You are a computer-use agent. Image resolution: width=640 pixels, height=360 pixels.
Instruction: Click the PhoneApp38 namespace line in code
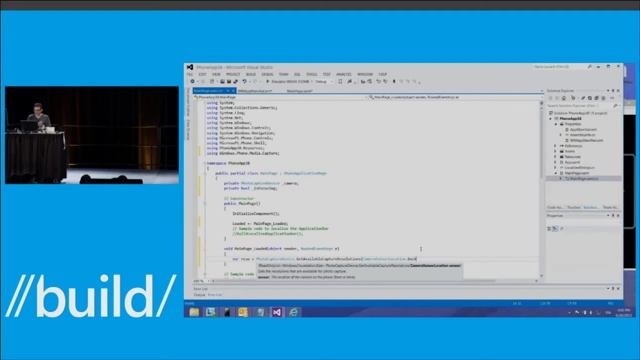pos(229,163)
